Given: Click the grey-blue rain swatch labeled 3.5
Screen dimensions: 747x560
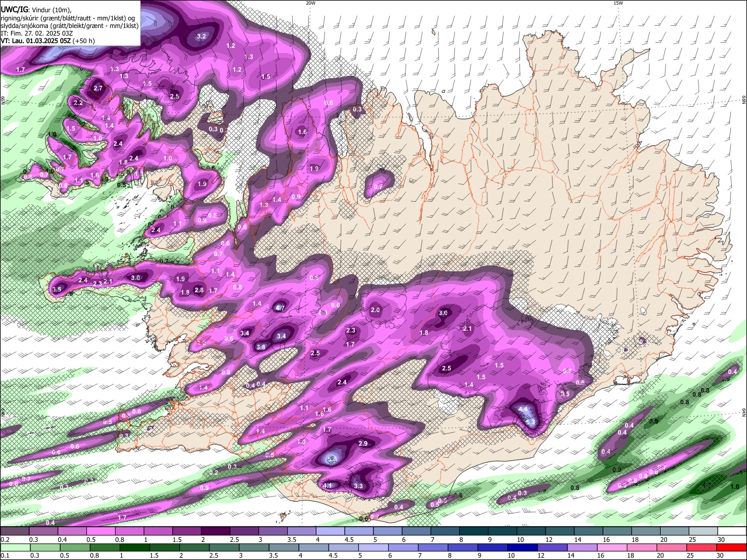Looking at the screenshot, I should pos(284,547).
